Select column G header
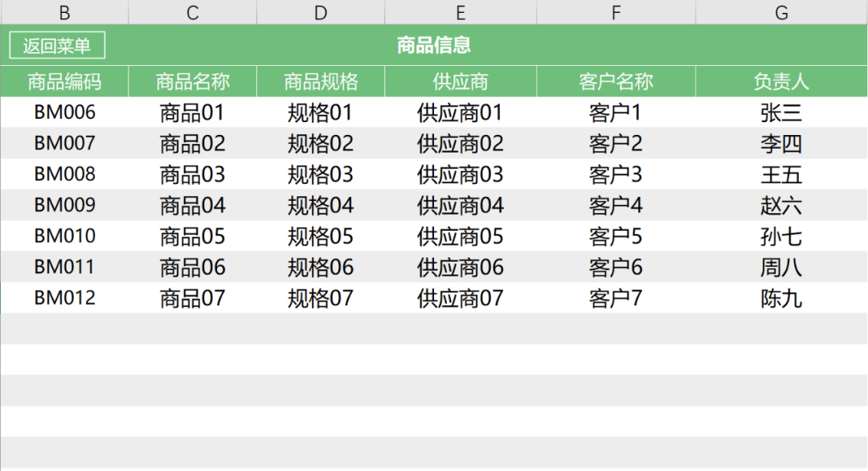The height and width of the screenshot is (471, 868). pyautogui.click(x=781, y=12)
